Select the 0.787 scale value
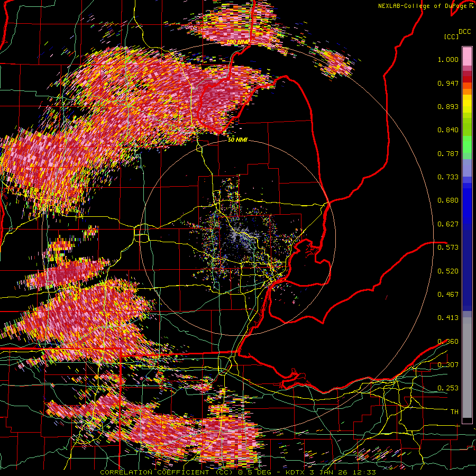Screen dimensions: 476x476 tap(448, 153)
